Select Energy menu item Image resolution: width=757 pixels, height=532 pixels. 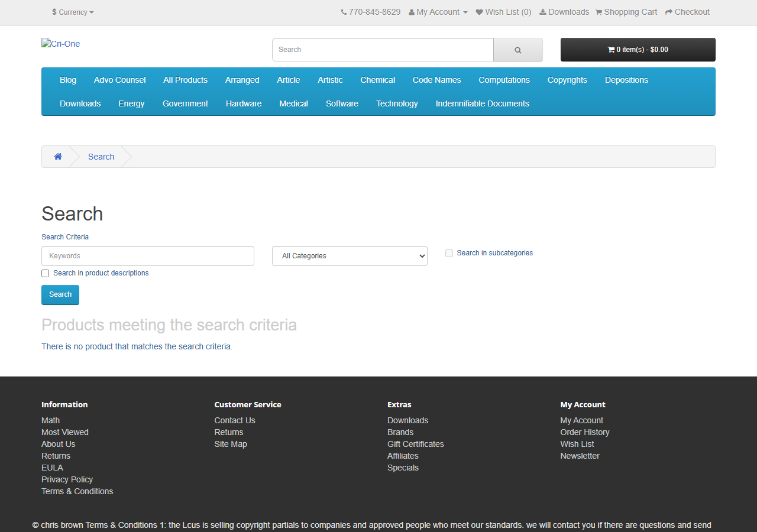[131, 103]
